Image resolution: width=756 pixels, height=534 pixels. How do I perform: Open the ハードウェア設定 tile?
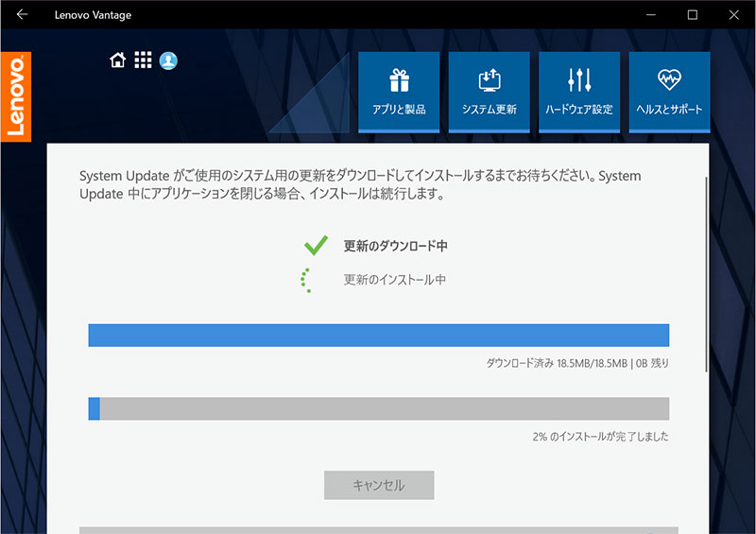(579, 90)
